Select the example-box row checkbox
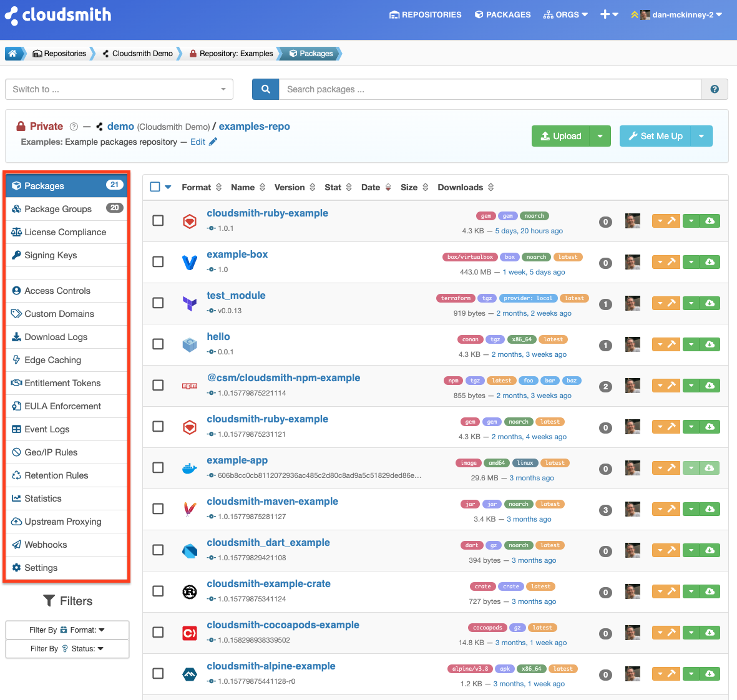 pyautogui.click(x=158, y=261)
